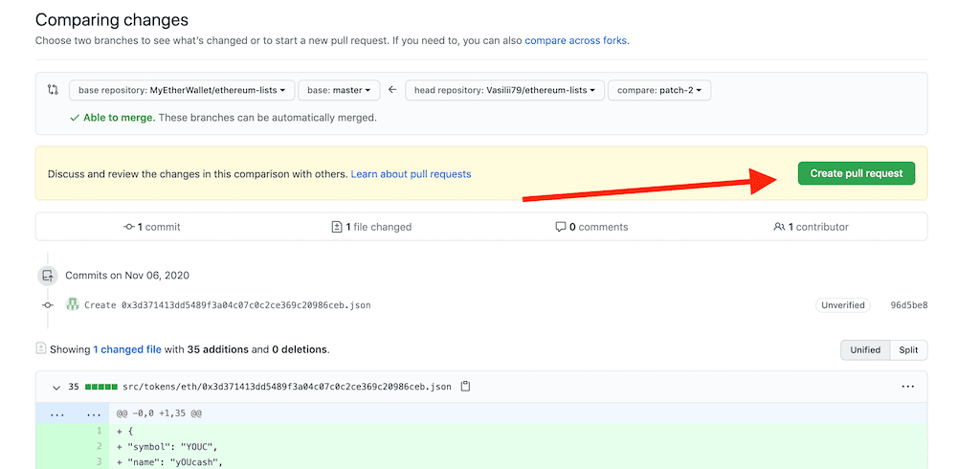Click the commits timeline repo-push icon
The height and width of the screenshot is (469, 980).
(47, 275)
